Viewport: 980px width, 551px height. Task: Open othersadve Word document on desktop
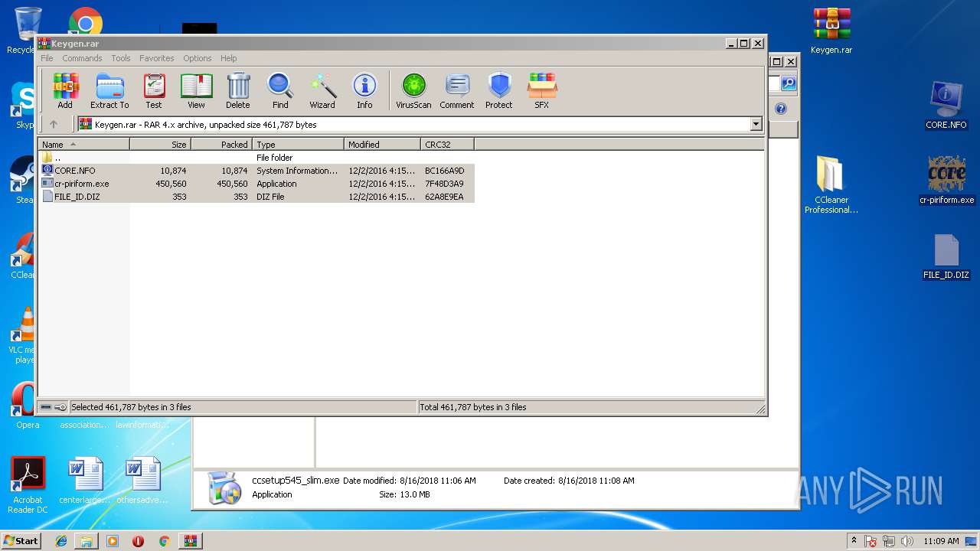click(x=142, y=481)
